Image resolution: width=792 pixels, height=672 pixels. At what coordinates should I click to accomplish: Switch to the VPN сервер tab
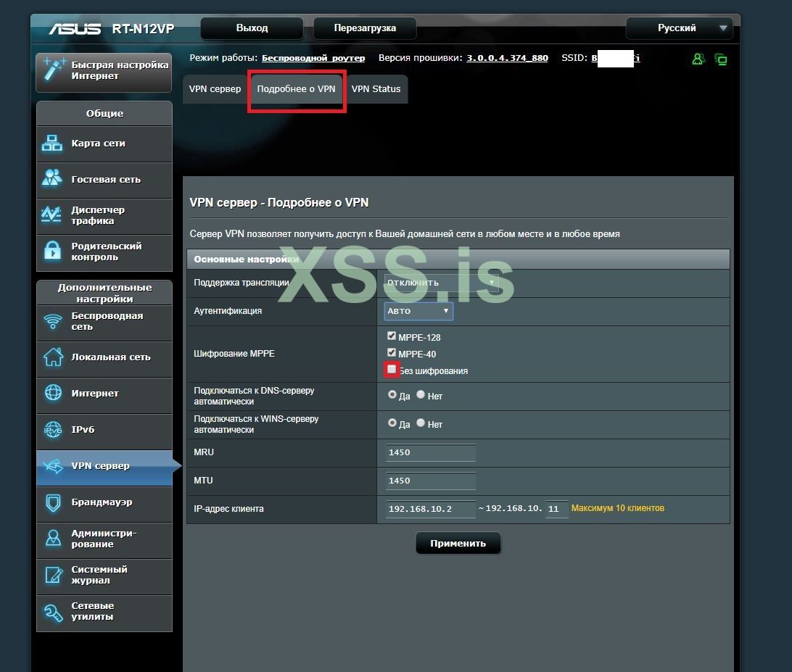click(x=215, y=89)
